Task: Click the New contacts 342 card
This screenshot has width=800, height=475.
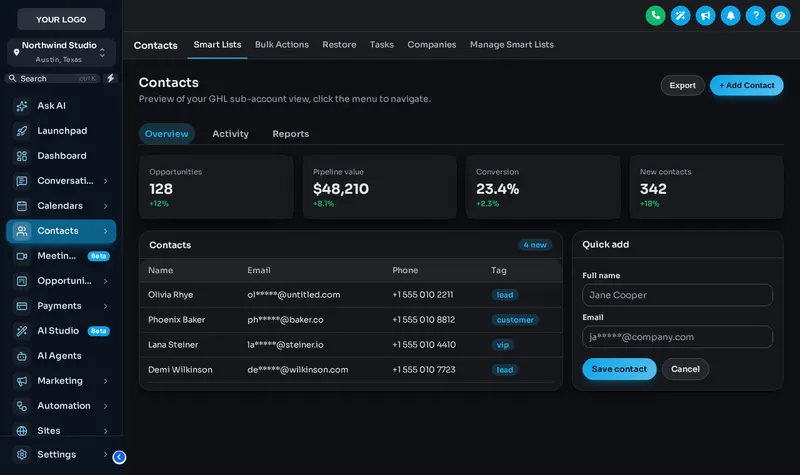Action: [x=706, y=187]
